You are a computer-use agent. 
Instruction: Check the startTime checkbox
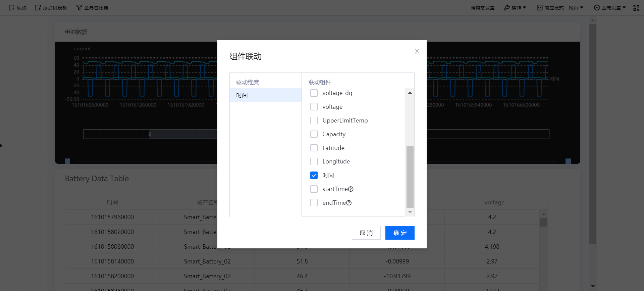pos(314,189)
